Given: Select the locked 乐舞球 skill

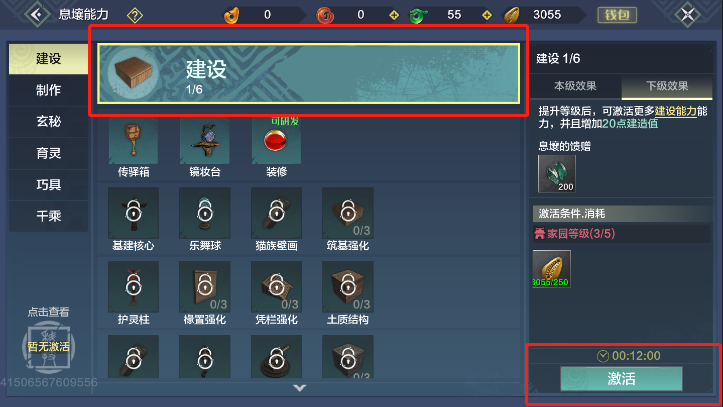Looking at the screenshot, I should [205, 213].
